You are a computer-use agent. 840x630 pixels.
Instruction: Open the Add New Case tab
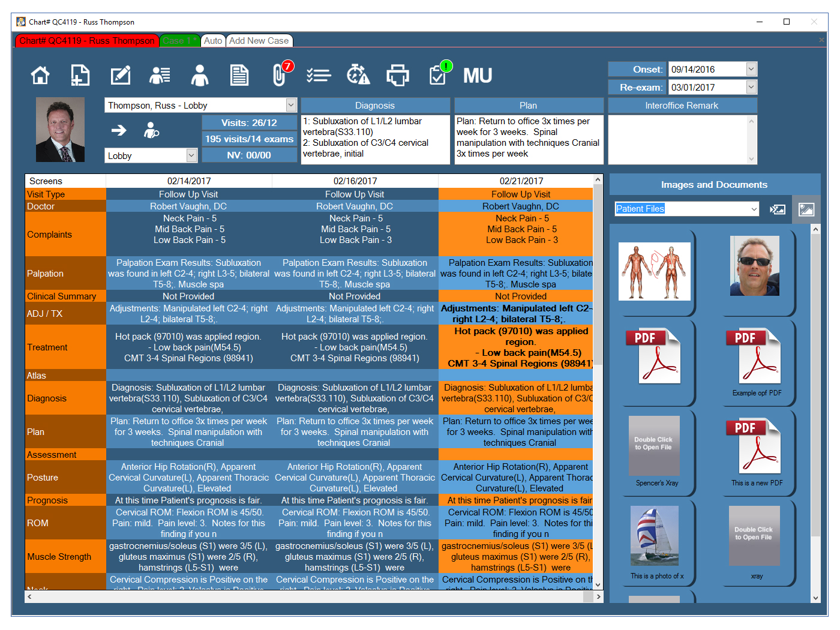pos(259,41)
